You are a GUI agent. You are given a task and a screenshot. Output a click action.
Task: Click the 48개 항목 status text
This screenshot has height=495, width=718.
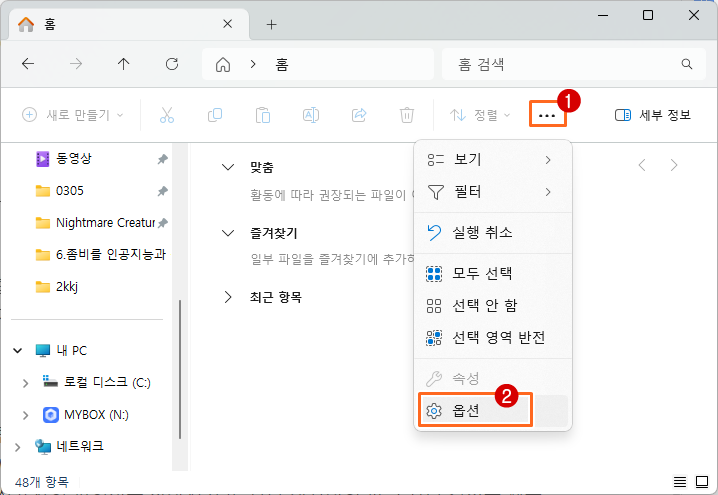[42, 482]
